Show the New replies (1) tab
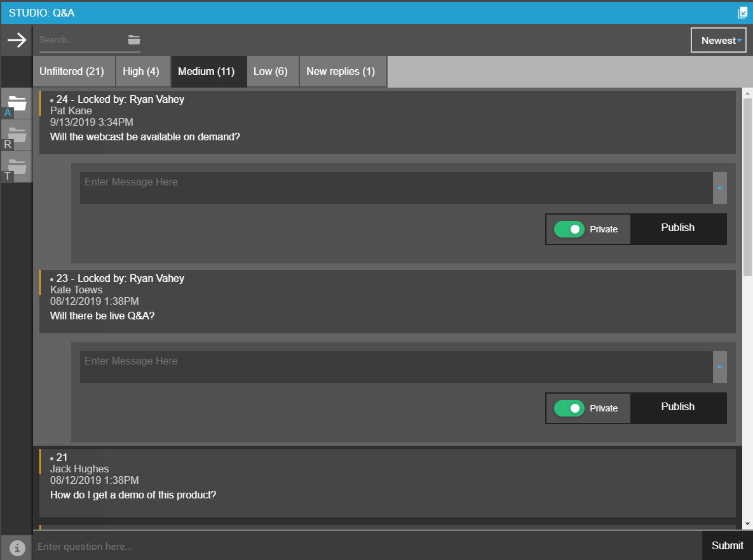This screenshot has height=560, width=753. click(x=341, y=72)
